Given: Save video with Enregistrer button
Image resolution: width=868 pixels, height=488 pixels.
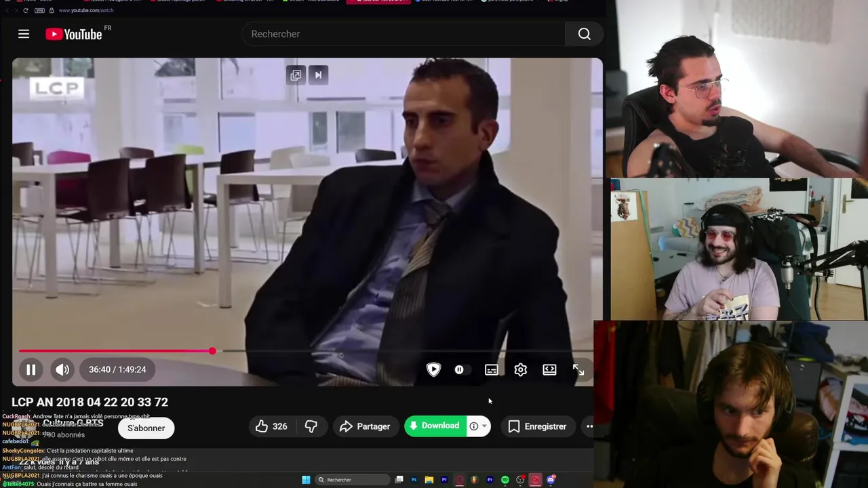Looking at the screenshot, I should pos(537,426).
